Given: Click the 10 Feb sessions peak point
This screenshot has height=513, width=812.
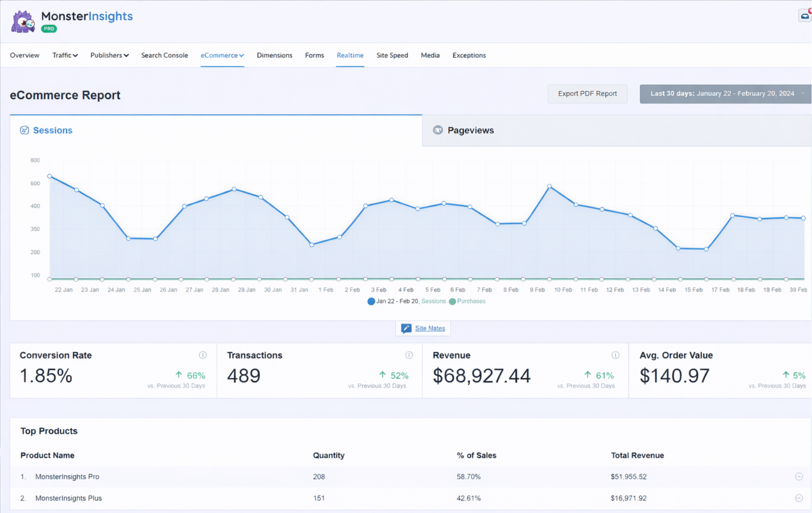Looking at the screenshot, I should (x=550, y=186).
